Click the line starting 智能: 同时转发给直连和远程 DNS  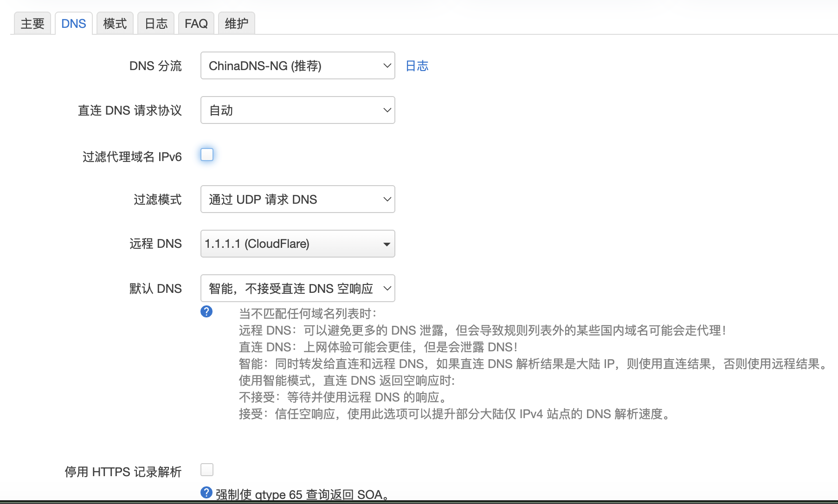click(534, 364)
